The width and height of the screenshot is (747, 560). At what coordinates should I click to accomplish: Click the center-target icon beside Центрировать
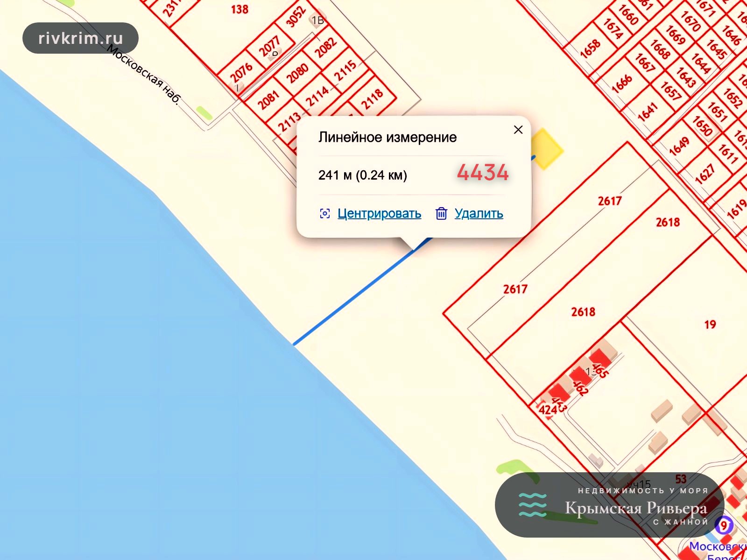coord(325,214)
